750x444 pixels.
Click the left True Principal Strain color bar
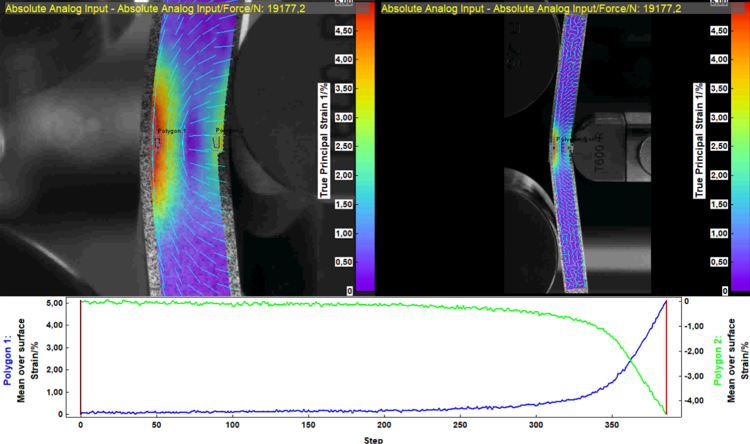click(x=365, y=150)
